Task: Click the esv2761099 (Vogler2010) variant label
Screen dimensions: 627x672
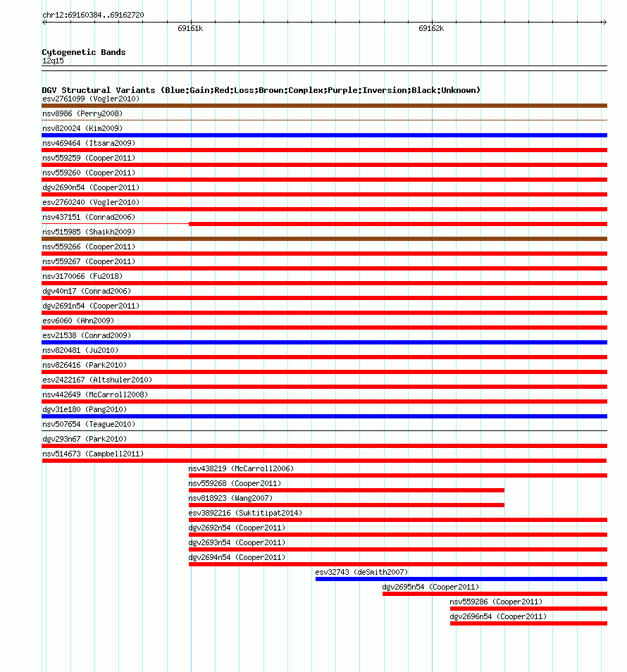Action: click(x=91, y=99)
